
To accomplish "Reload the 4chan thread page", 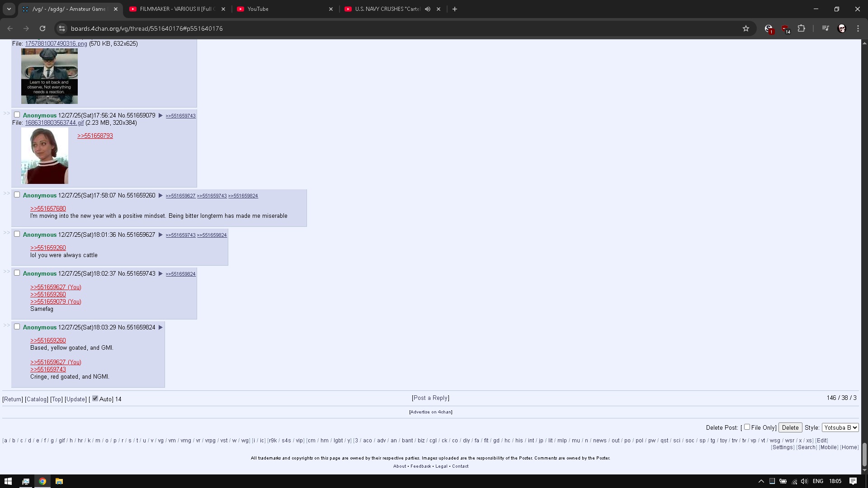I will coord(42,28).
